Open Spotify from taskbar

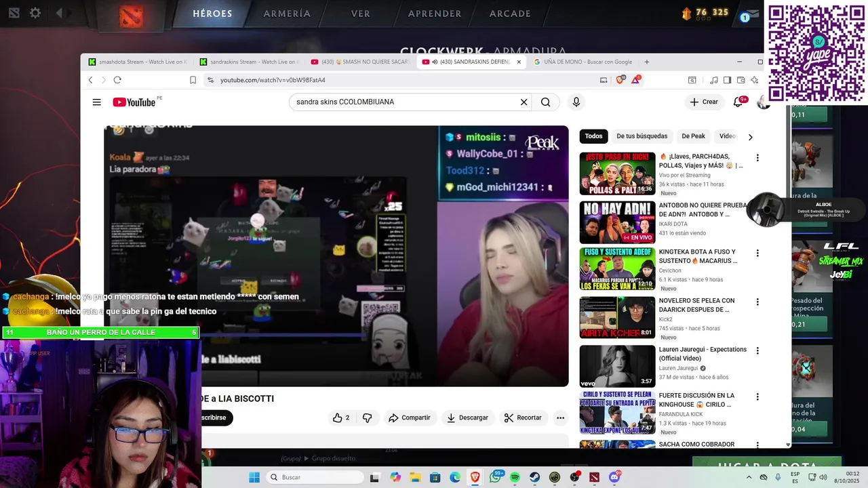[x=515, y=477]
